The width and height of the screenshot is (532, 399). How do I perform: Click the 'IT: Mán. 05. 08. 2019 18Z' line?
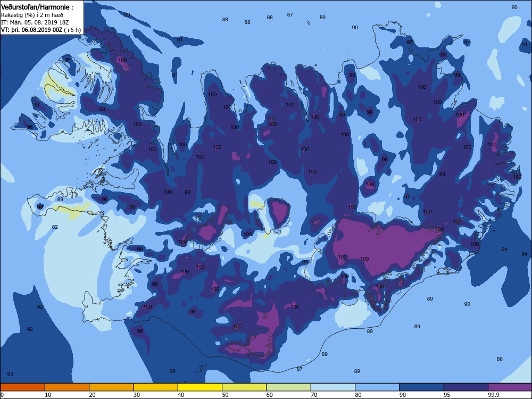tap(35, 22)
